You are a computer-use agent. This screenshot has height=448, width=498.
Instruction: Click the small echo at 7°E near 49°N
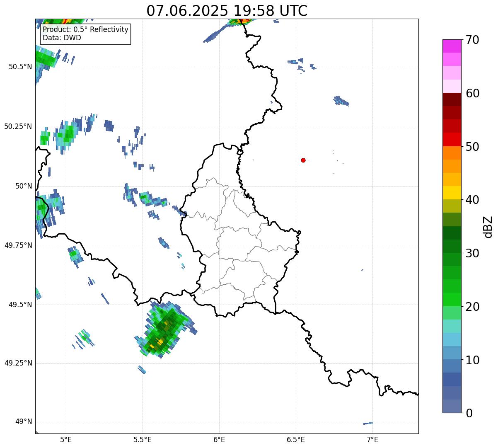(368, 423)
